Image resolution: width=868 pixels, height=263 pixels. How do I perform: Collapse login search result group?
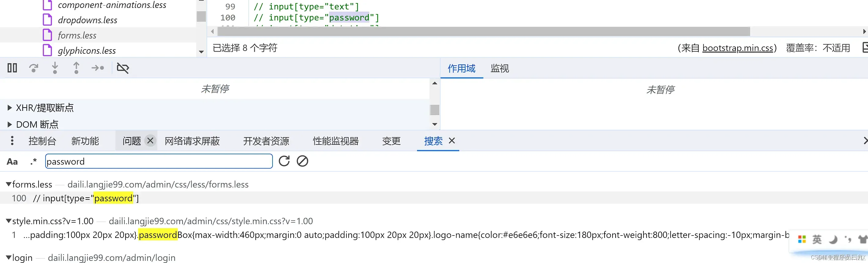(x=9, y=258)
